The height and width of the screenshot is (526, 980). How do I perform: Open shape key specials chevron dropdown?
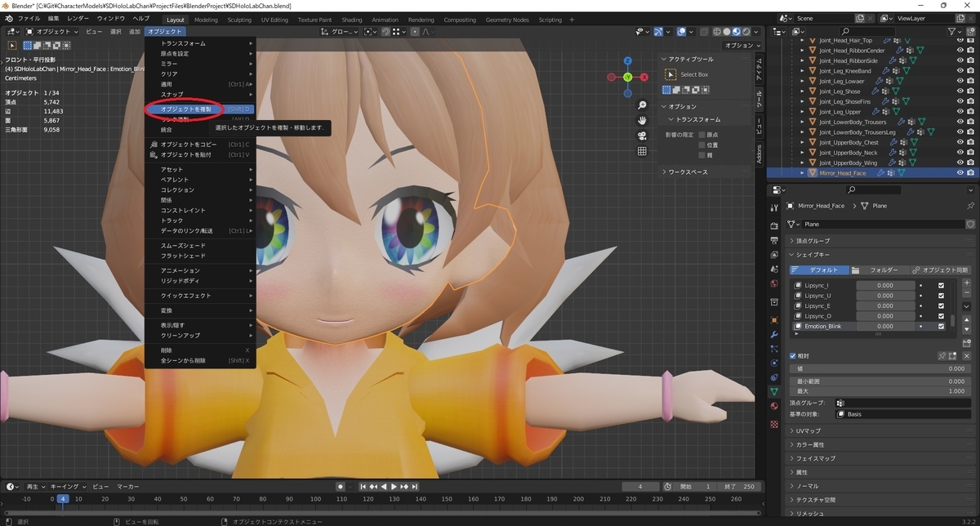[967, 306]
